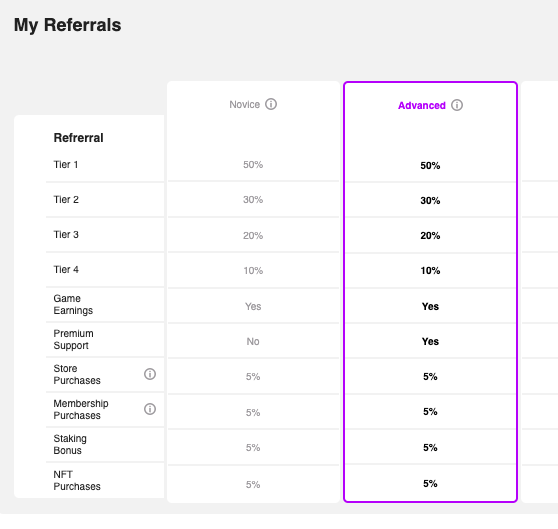
Task: Click the Advanced NFT Purchases 5% value
Action: click(430, 484)
